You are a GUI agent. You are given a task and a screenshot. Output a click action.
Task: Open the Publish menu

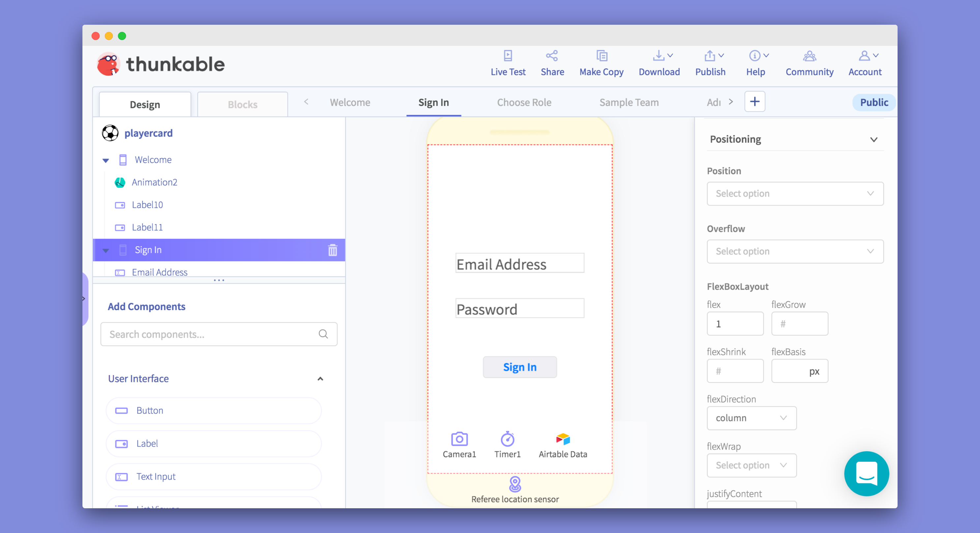pos(710,64)
